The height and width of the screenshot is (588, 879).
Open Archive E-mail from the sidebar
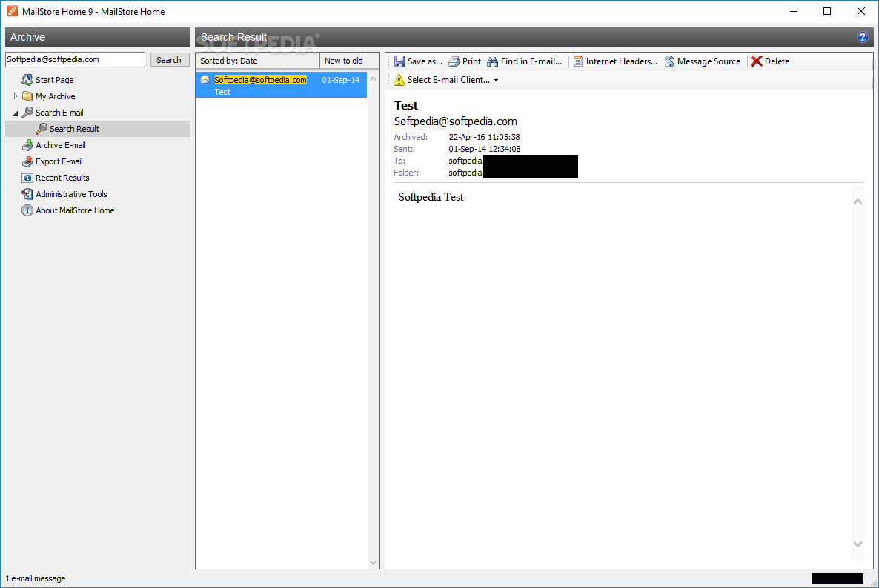[x=61, y=145]
